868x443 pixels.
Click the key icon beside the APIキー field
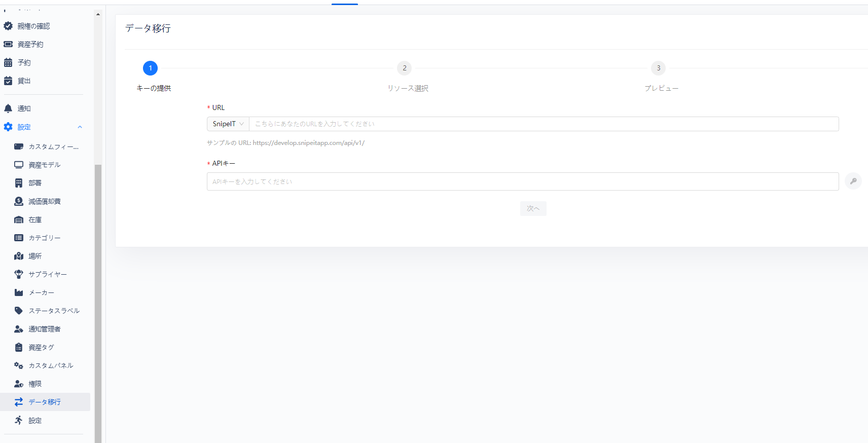coord(853,181)
